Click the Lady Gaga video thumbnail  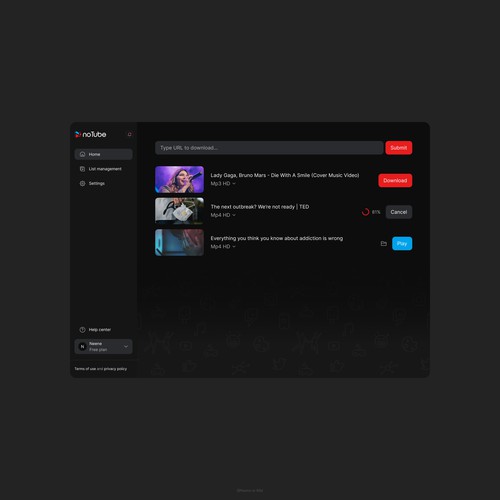pos(179,179)
